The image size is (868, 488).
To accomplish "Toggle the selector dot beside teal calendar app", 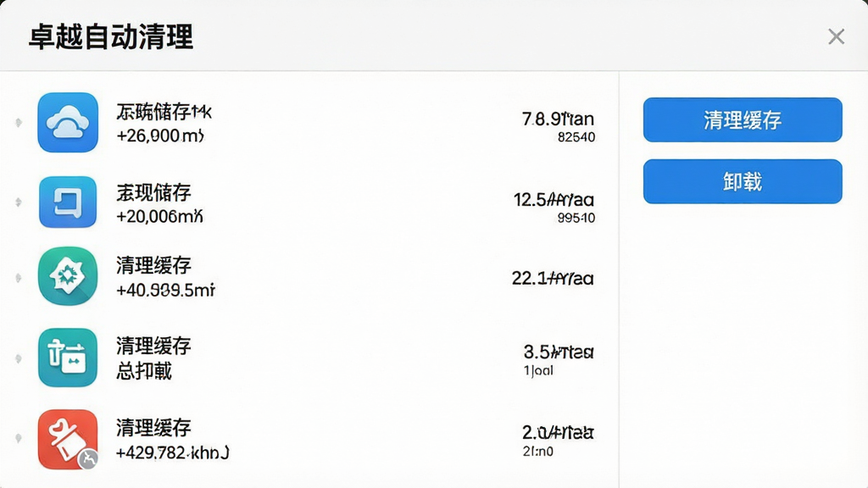I will pos(19,358).
